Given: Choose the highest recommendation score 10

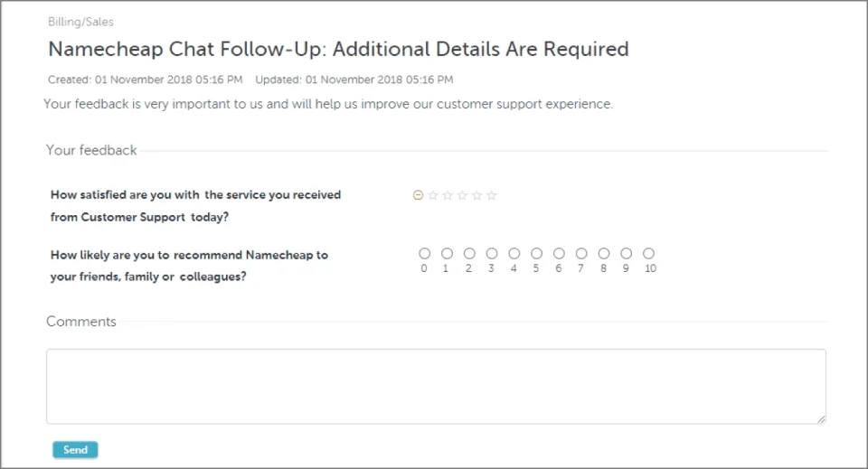Looking at the screenshot, I should click(648, 254).
